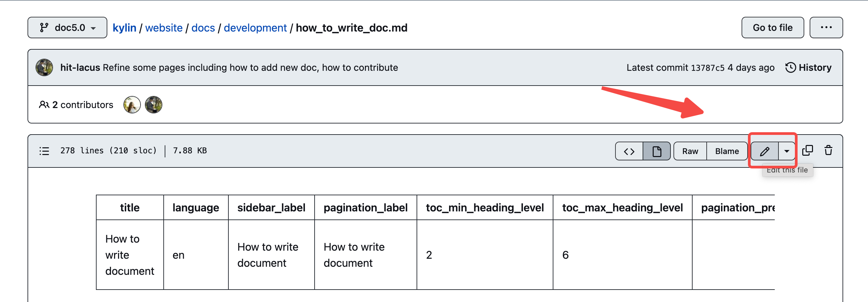Image resolution: width=868 pixels, height=302 pixels.
Task: Expand the doc5.0 branch dropdown
Action: click(x=67, y=28)
